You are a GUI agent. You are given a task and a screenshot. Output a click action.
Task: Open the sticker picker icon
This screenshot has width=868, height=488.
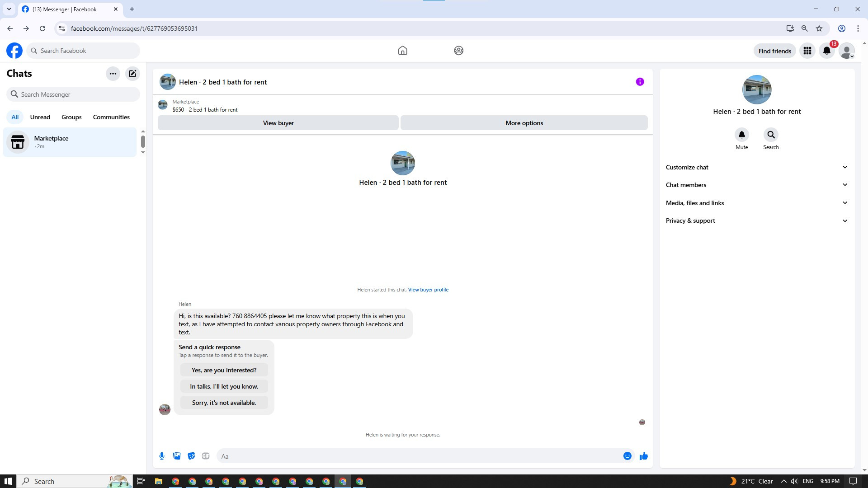point(191,456)
